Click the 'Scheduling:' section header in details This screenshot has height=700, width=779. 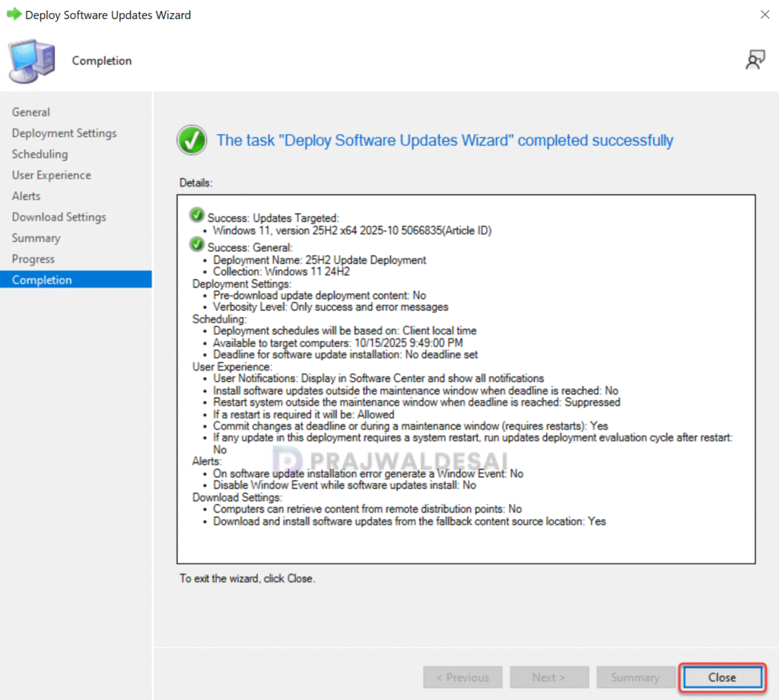click(219, 319)
